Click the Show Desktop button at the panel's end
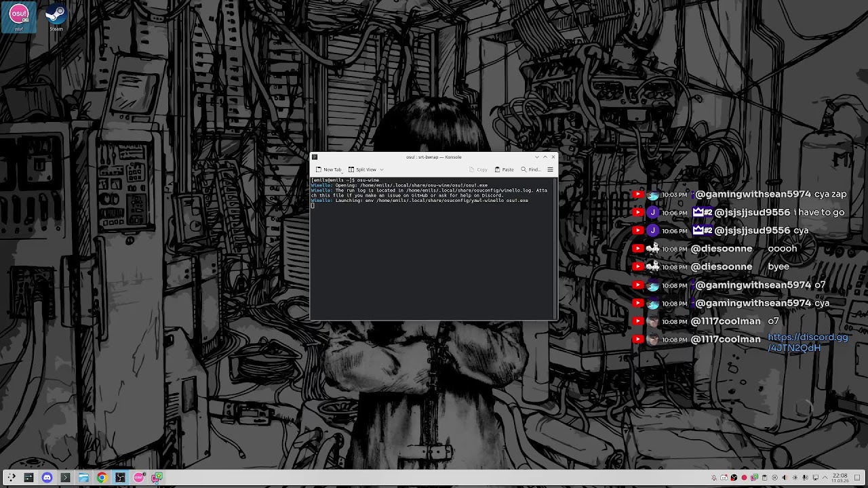The height and width of the screenshot is (488, 868). (x=858, y=478)
